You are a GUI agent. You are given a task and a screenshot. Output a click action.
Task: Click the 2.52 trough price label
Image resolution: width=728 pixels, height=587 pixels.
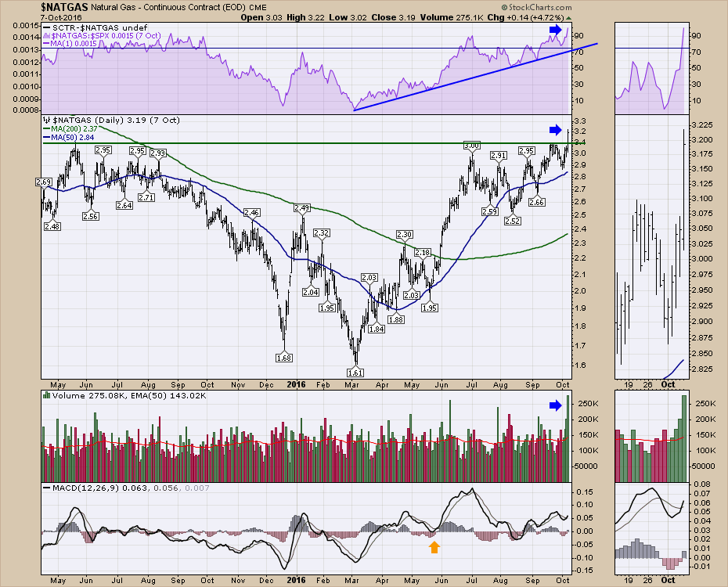pos(512,221)
